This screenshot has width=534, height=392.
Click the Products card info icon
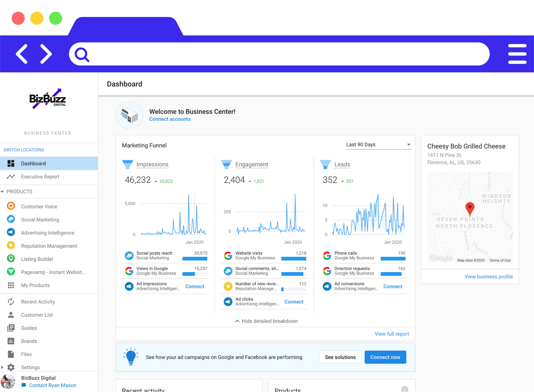[405, 389]
